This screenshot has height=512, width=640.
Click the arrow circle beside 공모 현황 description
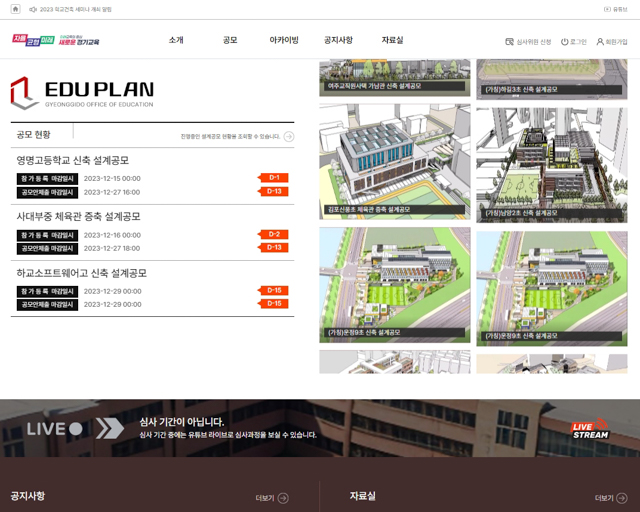pyautogui.click(x=289, y=136)
